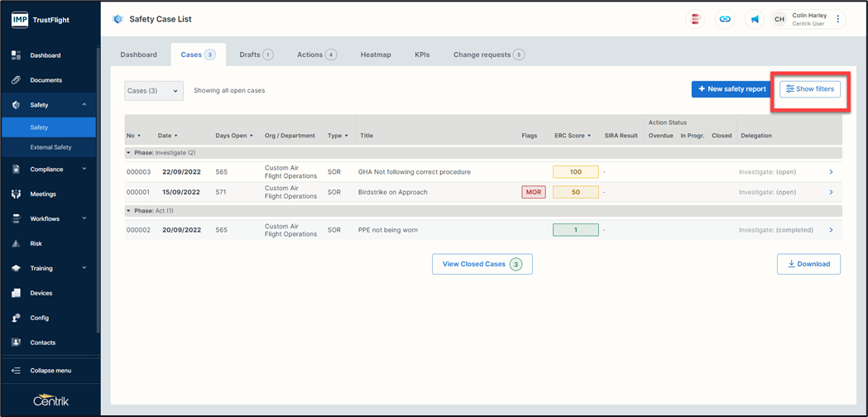Screen dimensions: 868x417
Task: Click the megaphone announcements icon
Action: [755, 19]
